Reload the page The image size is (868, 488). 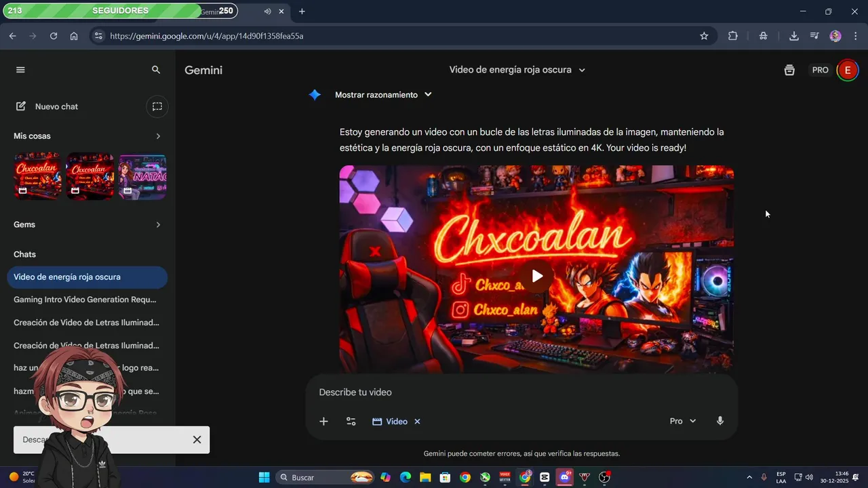pyautogui.click(x=54, y=36)
